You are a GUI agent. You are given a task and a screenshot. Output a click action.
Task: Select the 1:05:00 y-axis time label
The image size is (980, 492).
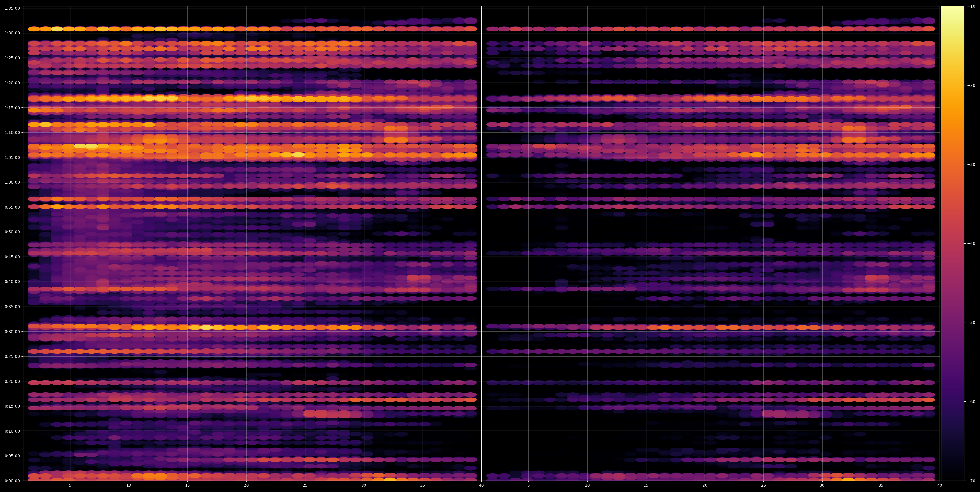tap(12, 157)
